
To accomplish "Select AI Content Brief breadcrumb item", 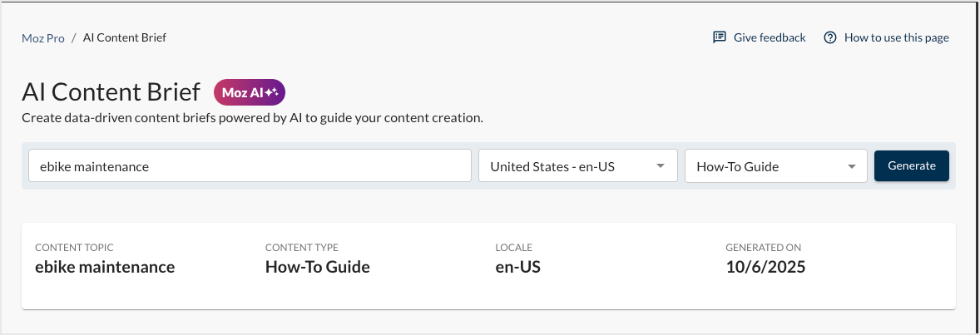I will (x=130, y=37).
